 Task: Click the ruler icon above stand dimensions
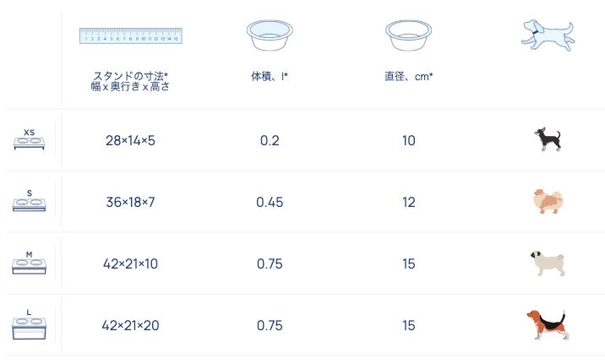pos(131,35)
